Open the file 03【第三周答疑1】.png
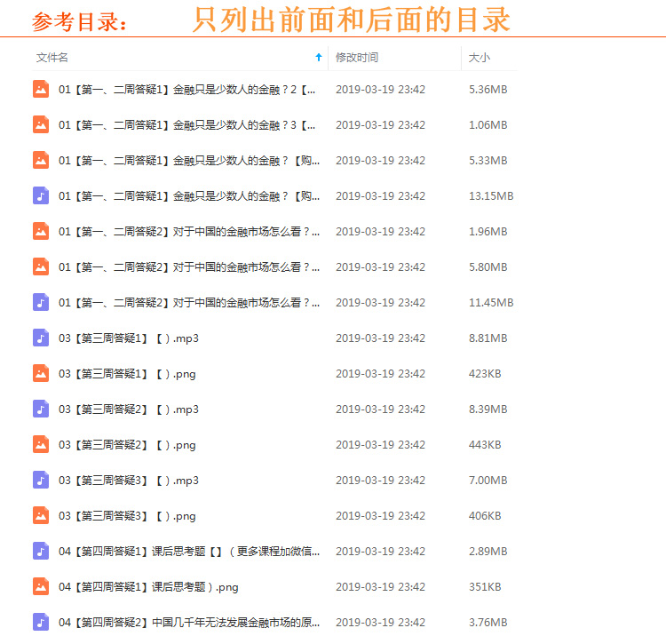The width and height of the screenshot is (666, 644). point(127,374)
